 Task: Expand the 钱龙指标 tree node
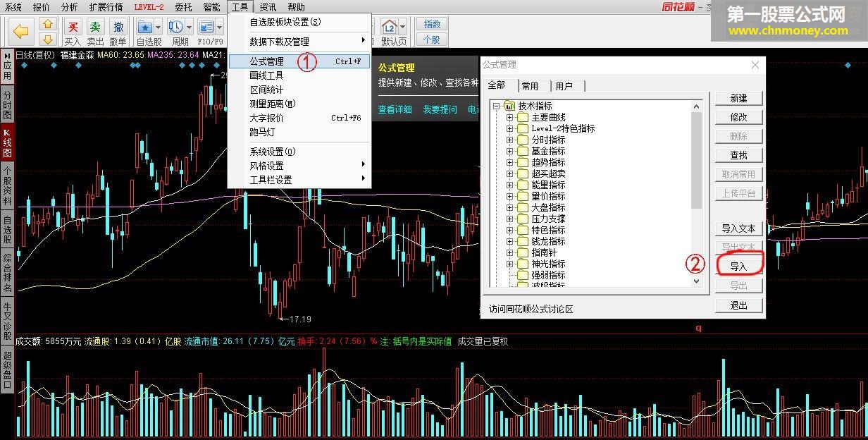510,241
